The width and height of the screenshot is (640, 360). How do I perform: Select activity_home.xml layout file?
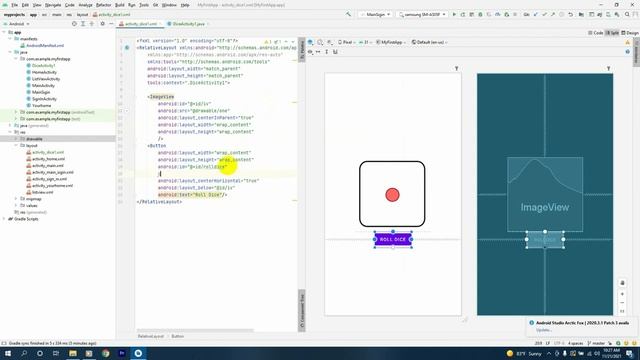point(48,159)
